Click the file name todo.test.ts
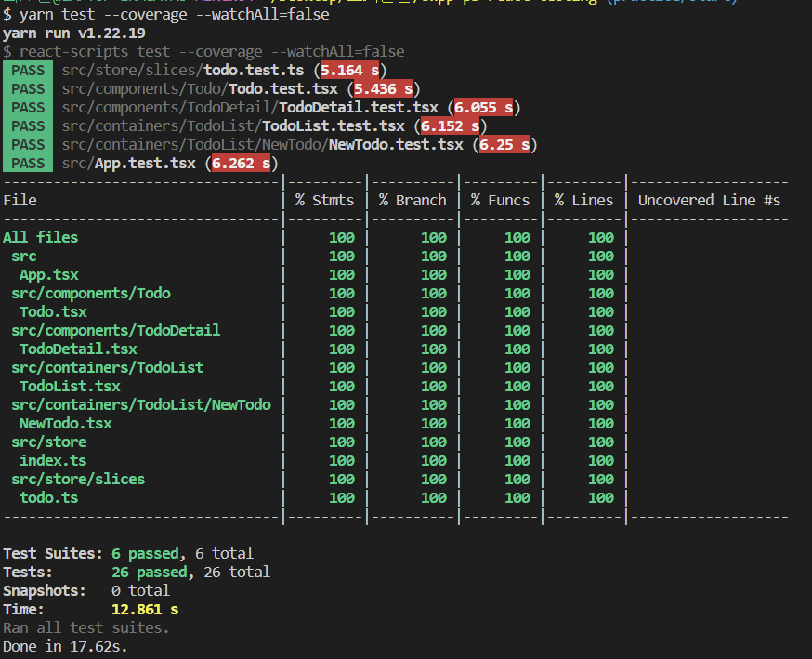Viewport: 812px width, 659px height. tap(254, 71)
